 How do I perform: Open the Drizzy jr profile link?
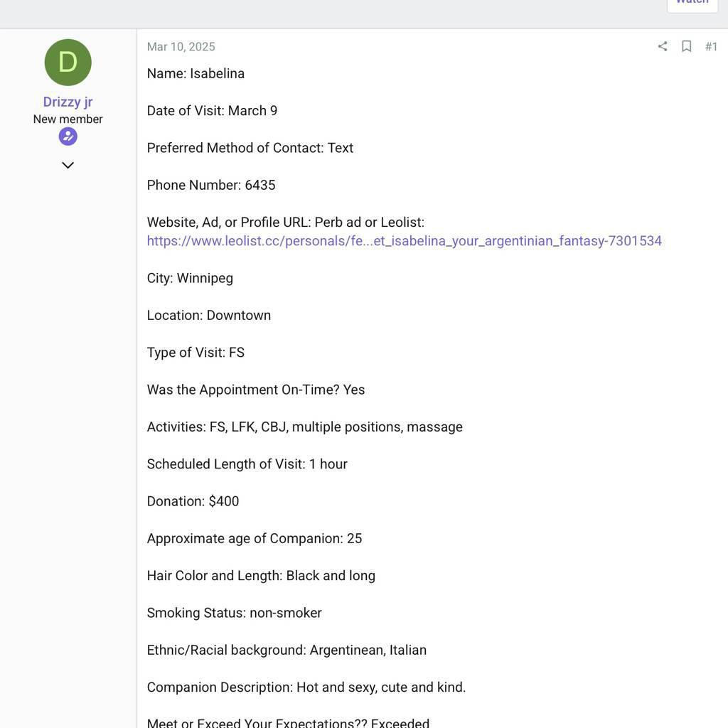pos(68,102)
